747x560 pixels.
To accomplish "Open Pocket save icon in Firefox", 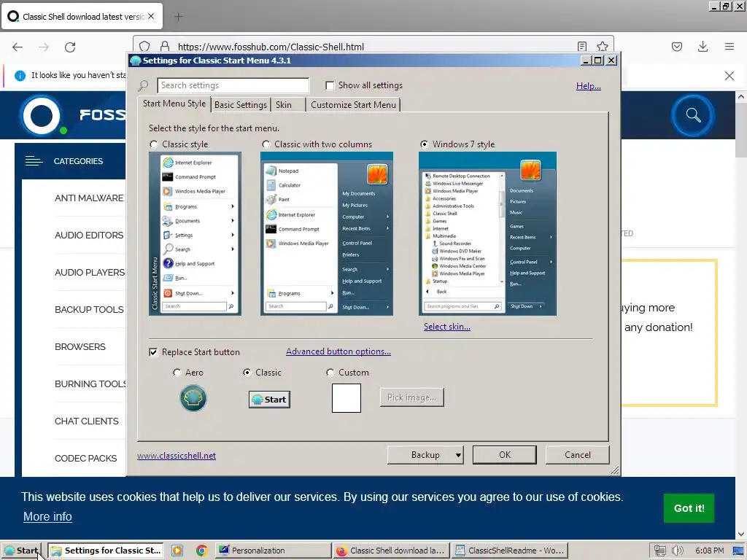I will [677, 47].
